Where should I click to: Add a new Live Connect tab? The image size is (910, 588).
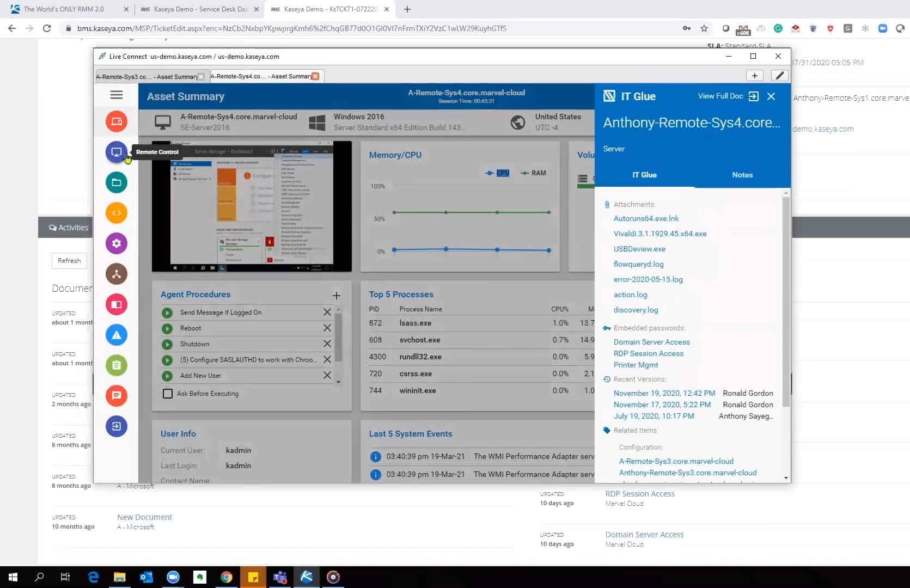(754, 76)
